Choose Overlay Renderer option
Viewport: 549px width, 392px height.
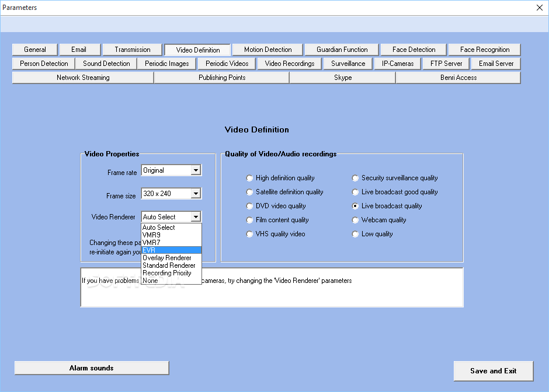pos(171,258)
